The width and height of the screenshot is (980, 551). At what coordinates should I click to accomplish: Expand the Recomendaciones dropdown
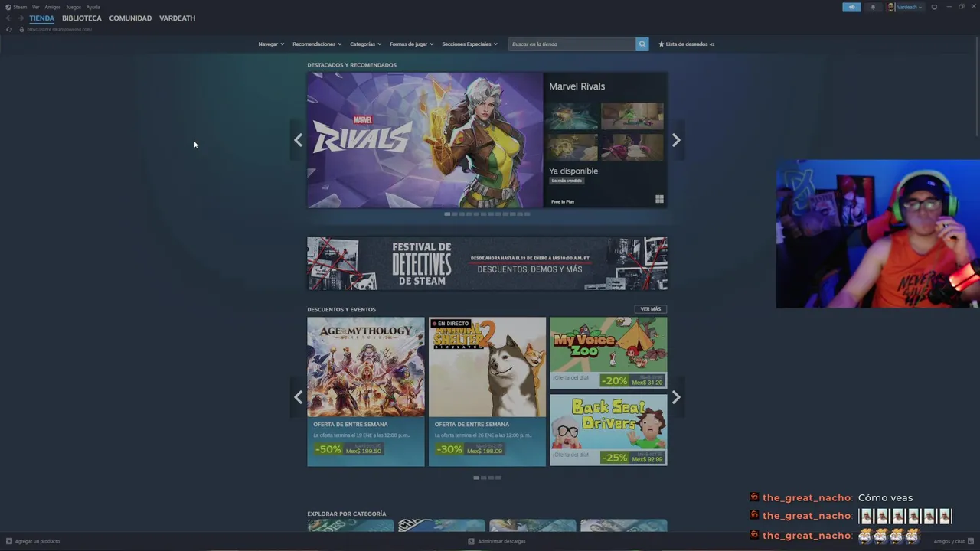point(317,44)
